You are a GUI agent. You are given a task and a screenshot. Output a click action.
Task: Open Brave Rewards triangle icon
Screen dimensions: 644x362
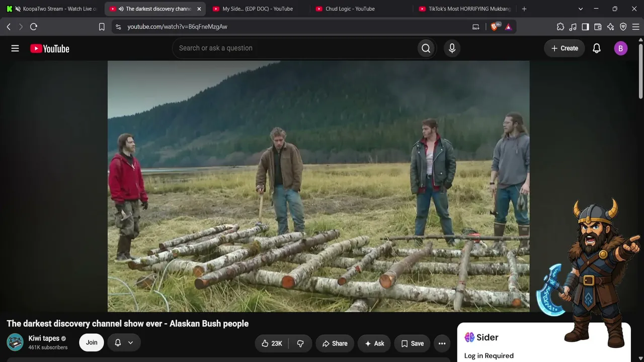pyautogui.click(x=508, y=27)
